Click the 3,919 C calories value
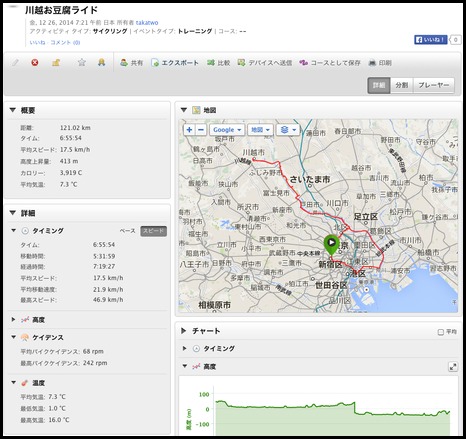Screen dimensions: 466x439 (x=71, y=173)
